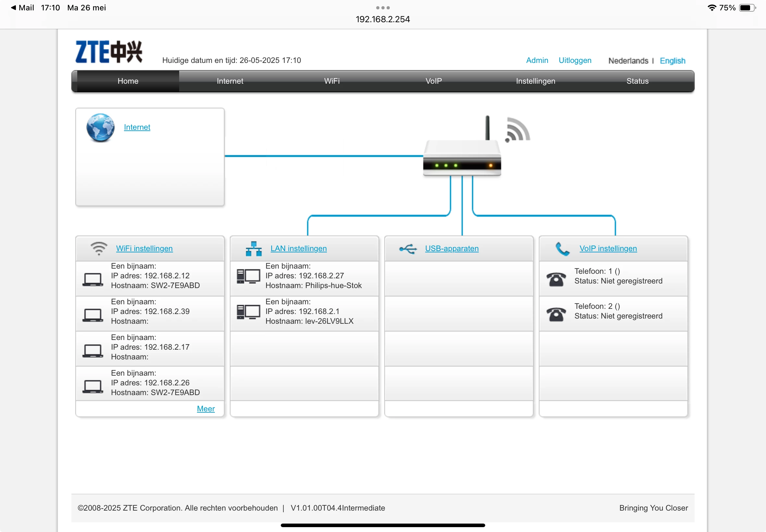Open the Internet menu tab
This screenshot has height=532, width=766.
click(230, 81)
